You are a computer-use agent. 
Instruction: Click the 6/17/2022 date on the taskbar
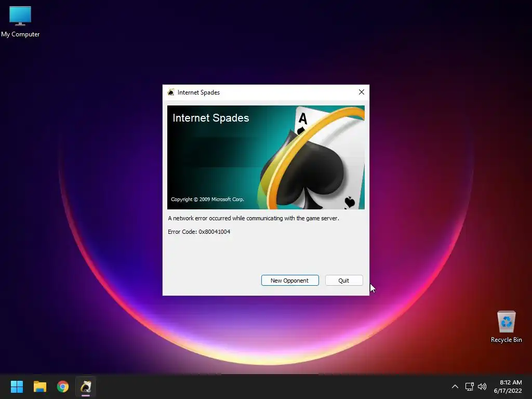(508, 391)
